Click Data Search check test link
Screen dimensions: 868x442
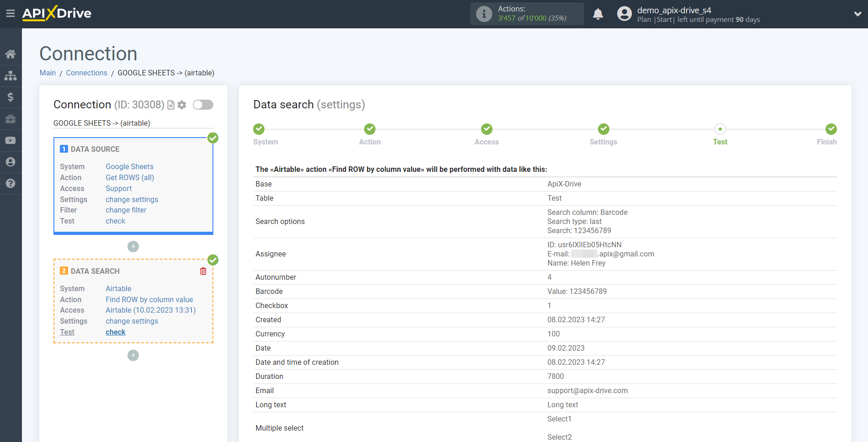115,332
